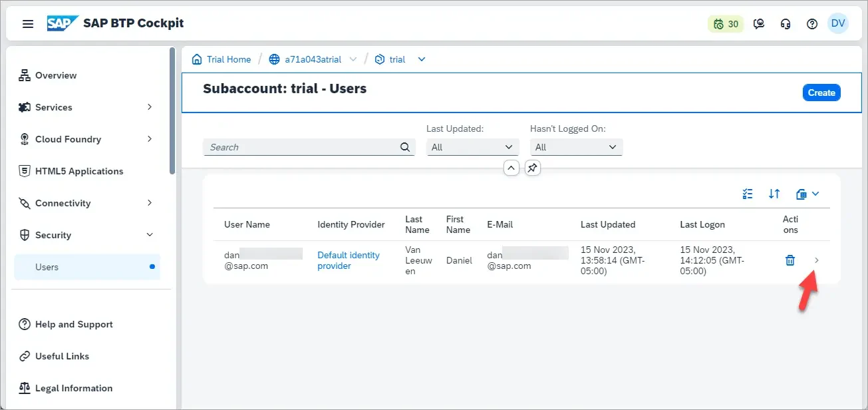868x410 pixels.
Task: Expand the Connectivity sidebar item
Action: coord(87,203)
